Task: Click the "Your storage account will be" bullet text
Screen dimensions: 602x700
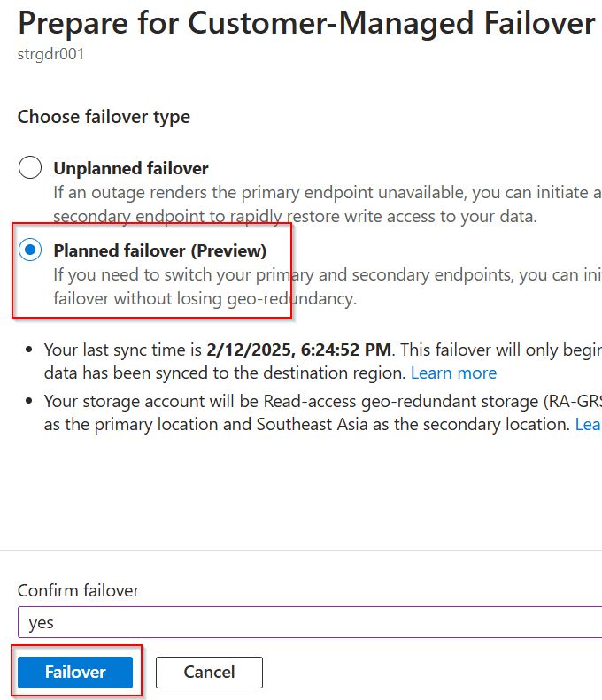Action: coord(152,401)
